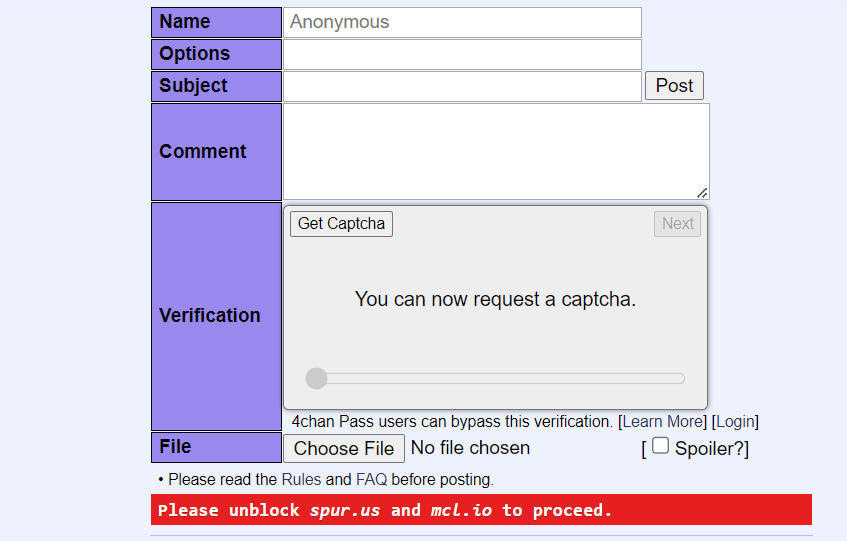Click the captcha slider handle

tap(316, 378)
